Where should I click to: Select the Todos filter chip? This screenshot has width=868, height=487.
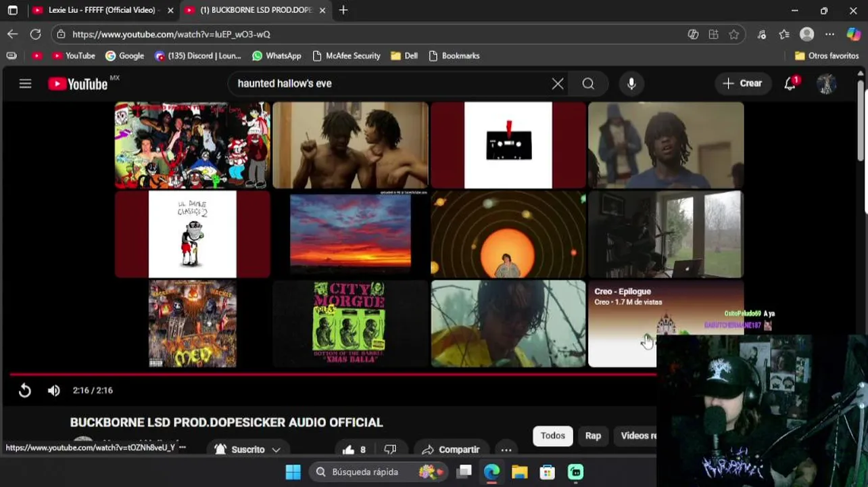[x=552, y=436]
